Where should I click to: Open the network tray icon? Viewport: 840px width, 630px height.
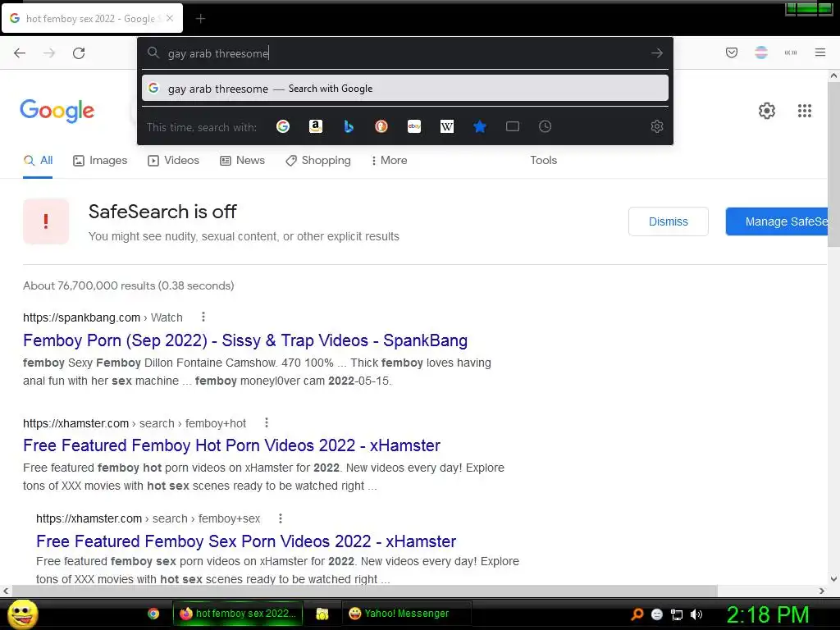677,614
